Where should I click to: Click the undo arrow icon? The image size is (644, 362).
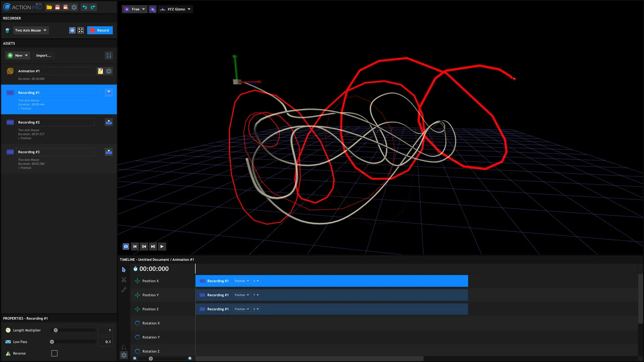(85, 7)
